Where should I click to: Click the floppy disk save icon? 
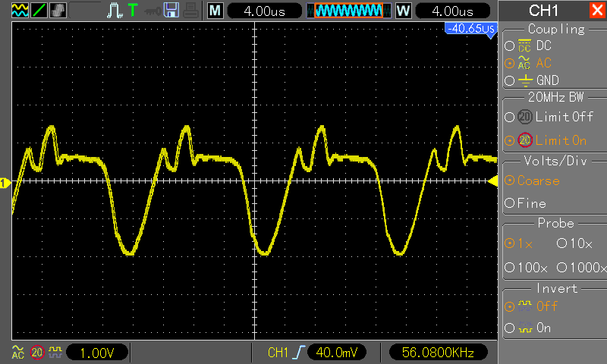(171, 11)
